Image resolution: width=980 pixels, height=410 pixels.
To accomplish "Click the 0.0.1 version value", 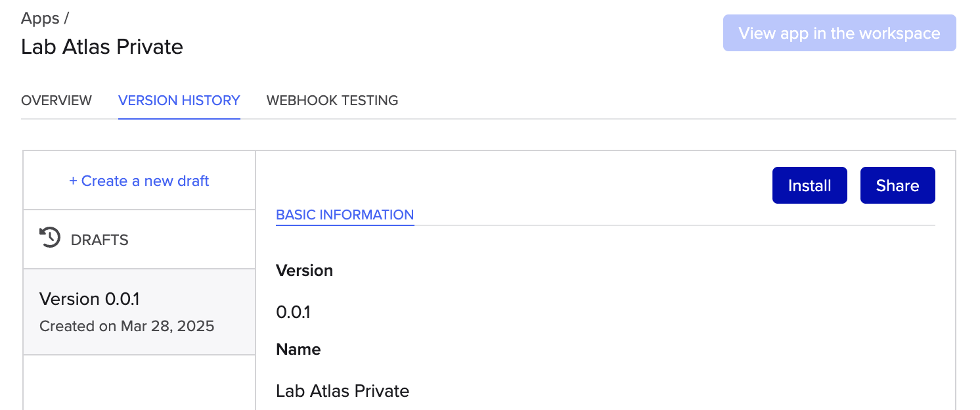I will point(293,312).
